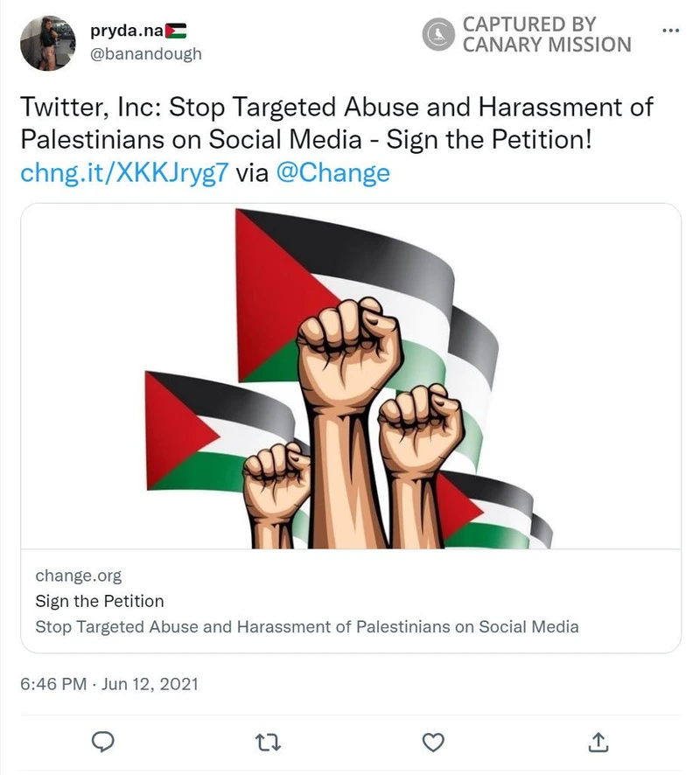This screenshot has height=775, width=700.
Task: Like the tweet with the heart icon
Action: (x=432, y=741)
